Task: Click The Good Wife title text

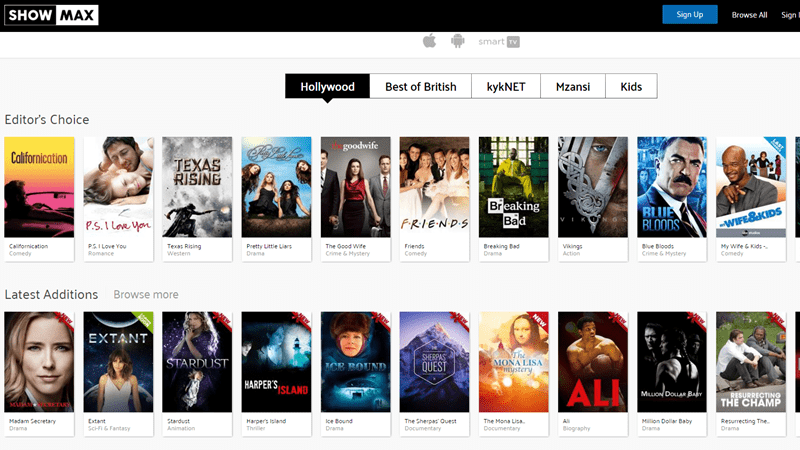Action: pyautogui.click(x=346, y=246)
